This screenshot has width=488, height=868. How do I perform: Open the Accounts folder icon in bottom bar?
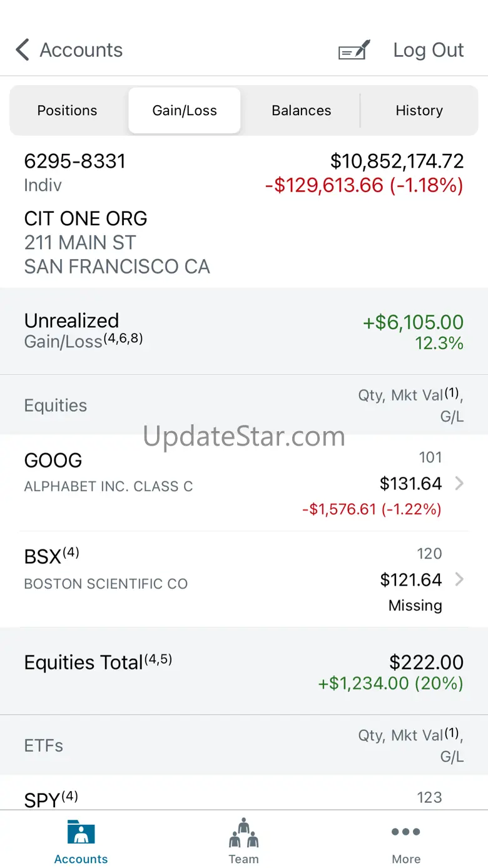pos(81,832)
